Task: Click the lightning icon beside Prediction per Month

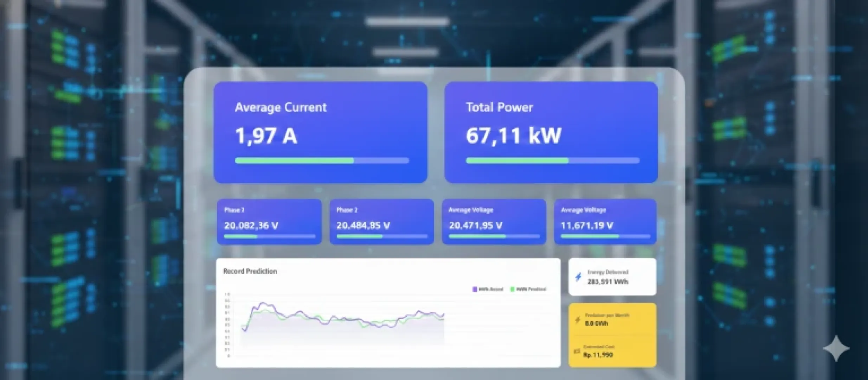Action: pyautogui.click(x=577, y=319)
